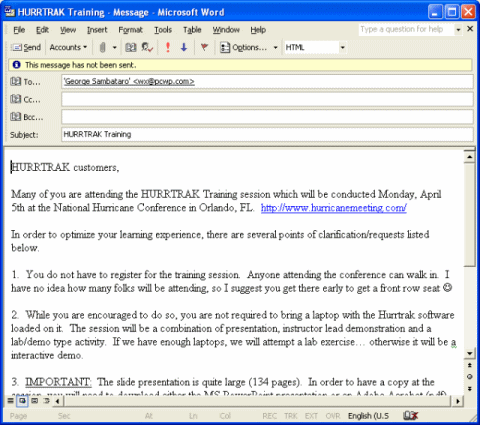
Task: Open the address book icon in toolbar
Action: click(131, 48)
